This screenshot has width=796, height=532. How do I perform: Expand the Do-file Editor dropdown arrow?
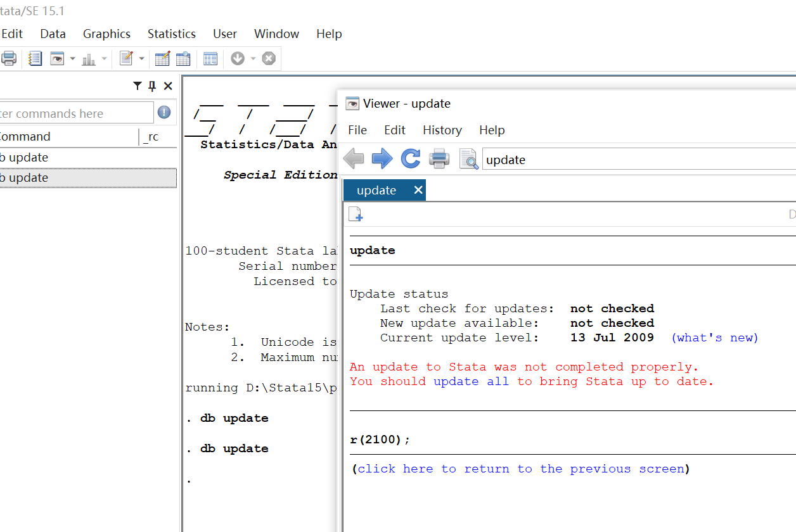pyautogui.click(x=141, y=59)
